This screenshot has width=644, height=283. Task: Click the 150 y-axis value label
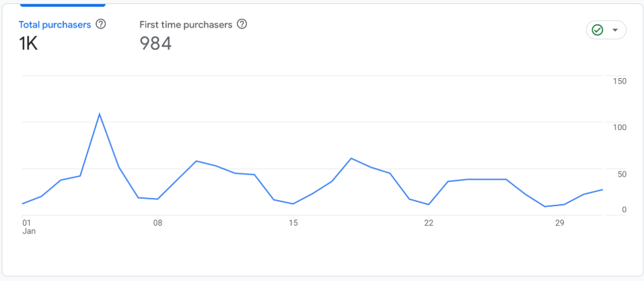click(x=620, y=82)
